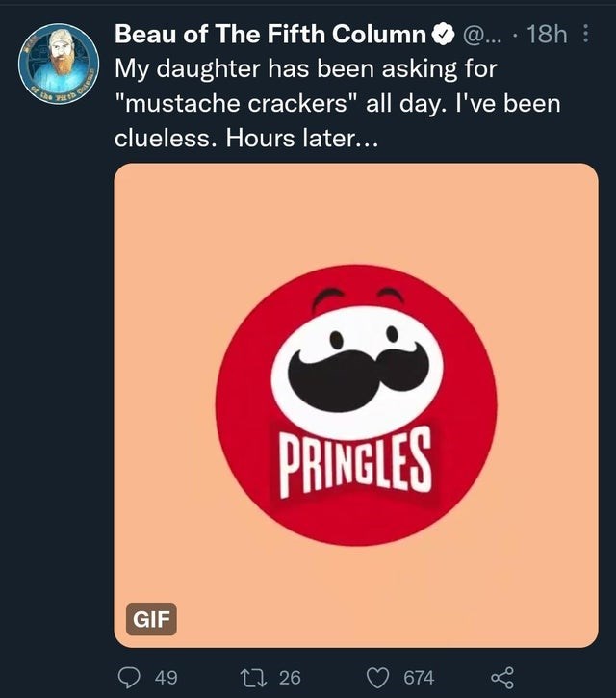
Task: Click the GIF badge label
Action: click(x=150, y=618)
